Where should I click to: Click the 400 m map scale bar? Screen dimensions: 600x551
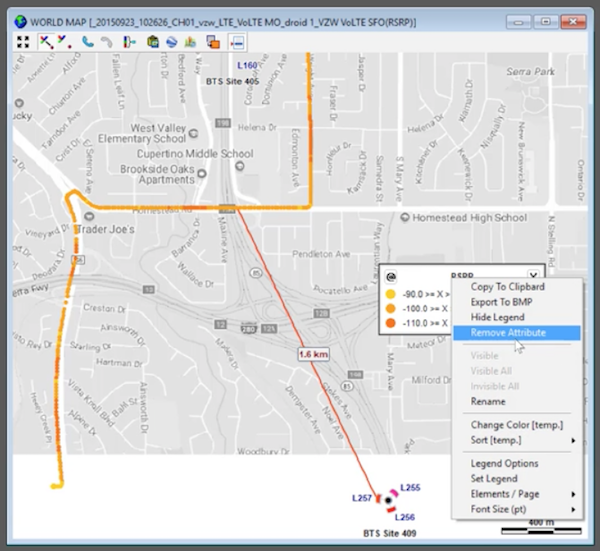(x=541, y=531)
